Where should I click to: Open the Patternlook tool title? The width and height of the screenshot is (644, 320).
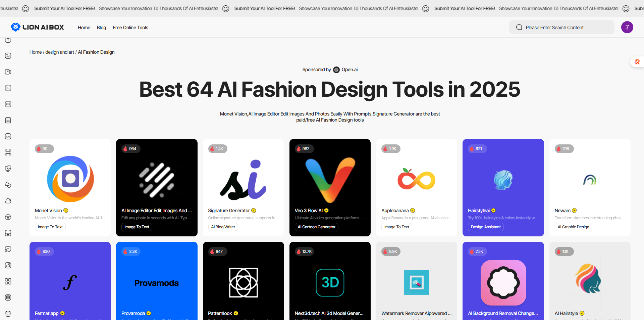[220, 313]
